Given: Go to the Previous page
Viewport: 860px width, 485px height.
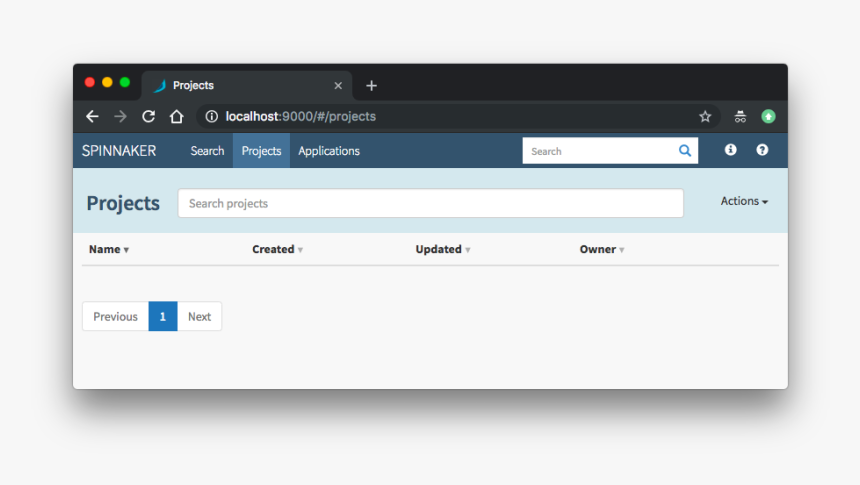Looking at the screenshot, I should (115, 317).
